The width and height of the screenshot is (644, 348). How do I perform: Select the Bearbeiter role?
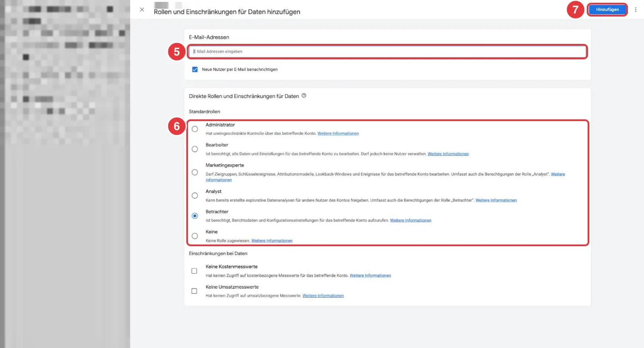point(195,149)
